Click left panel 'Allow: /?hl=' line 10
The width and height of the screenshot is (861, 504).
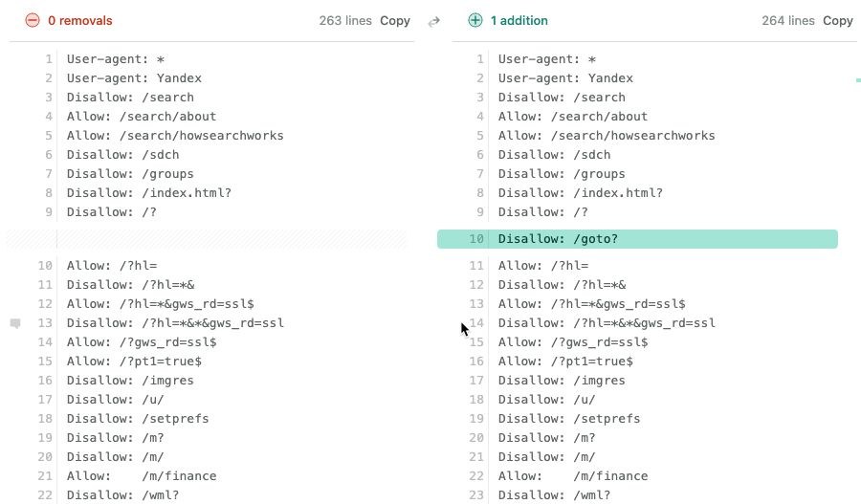pyautogui.click(x=112, y=266)
